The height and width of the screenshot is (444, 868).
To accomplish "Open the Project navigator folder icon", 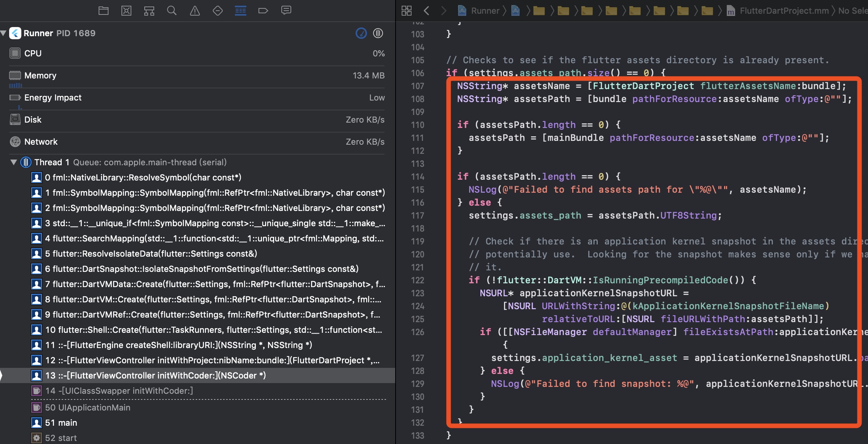I will click(104, 11).
